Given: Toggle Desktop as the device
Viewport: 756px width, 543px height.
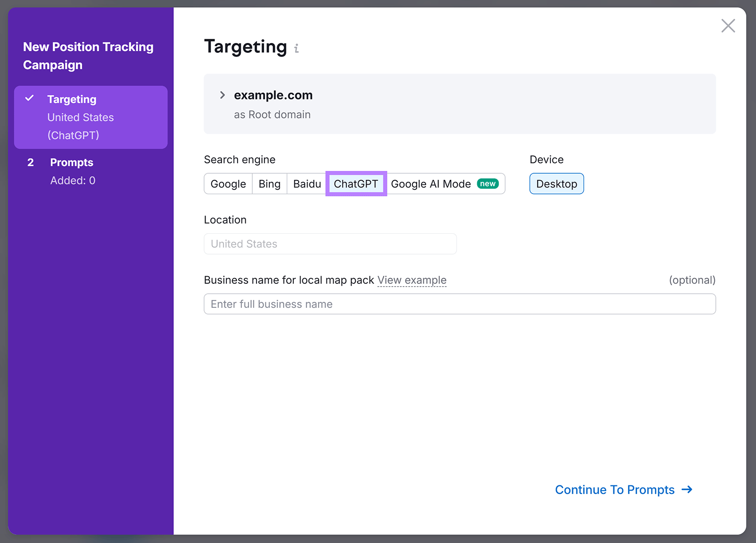Looking at the screenshot, I should click(556, 184).
